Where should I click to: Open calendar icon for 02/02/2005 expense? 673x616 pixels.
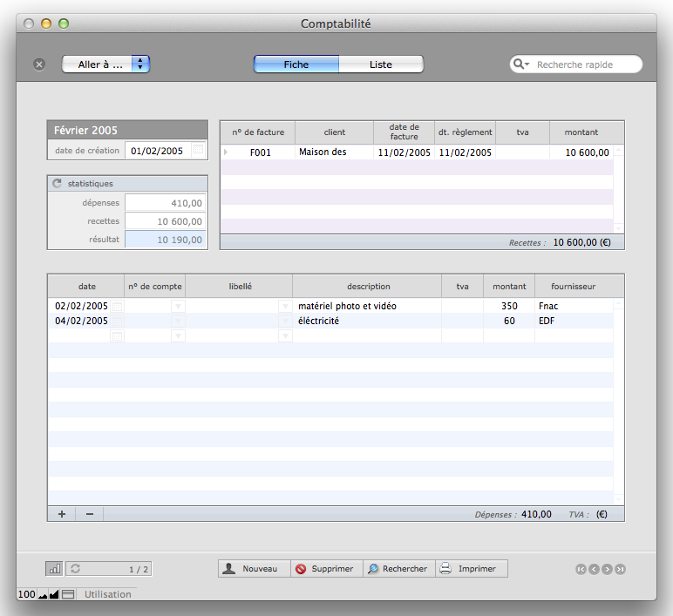point(117,307)
